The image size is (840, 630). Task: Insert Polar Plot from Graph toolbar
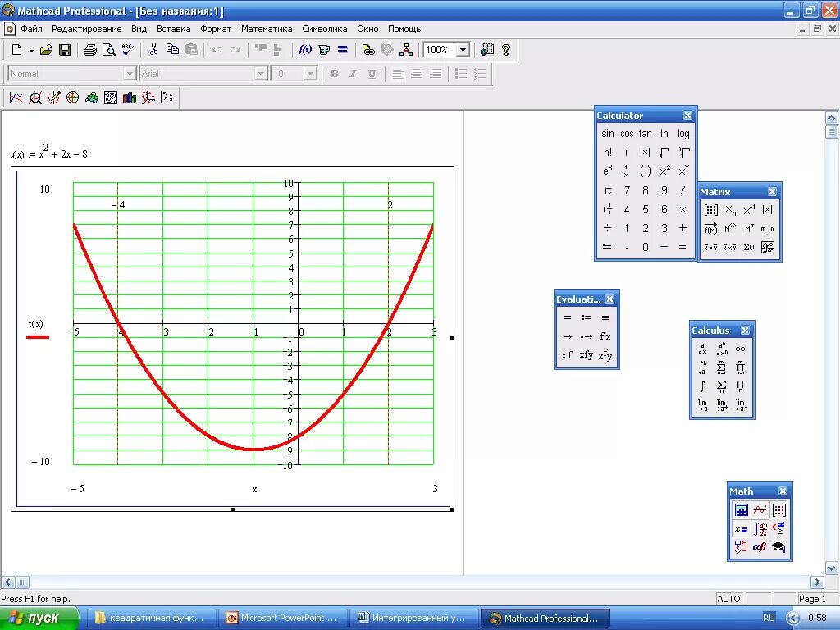[x=72, y=98]
